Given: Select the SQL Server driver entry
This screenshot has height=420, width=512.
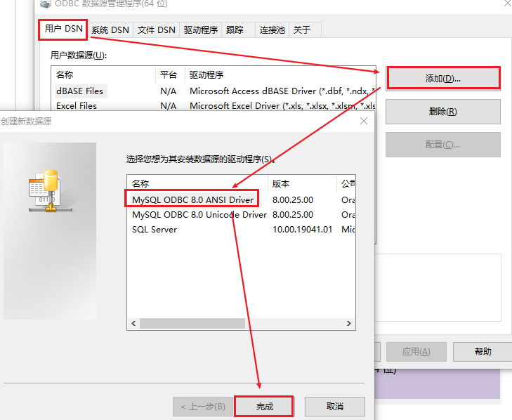Looking at the screenshot, I should (155, 230).
